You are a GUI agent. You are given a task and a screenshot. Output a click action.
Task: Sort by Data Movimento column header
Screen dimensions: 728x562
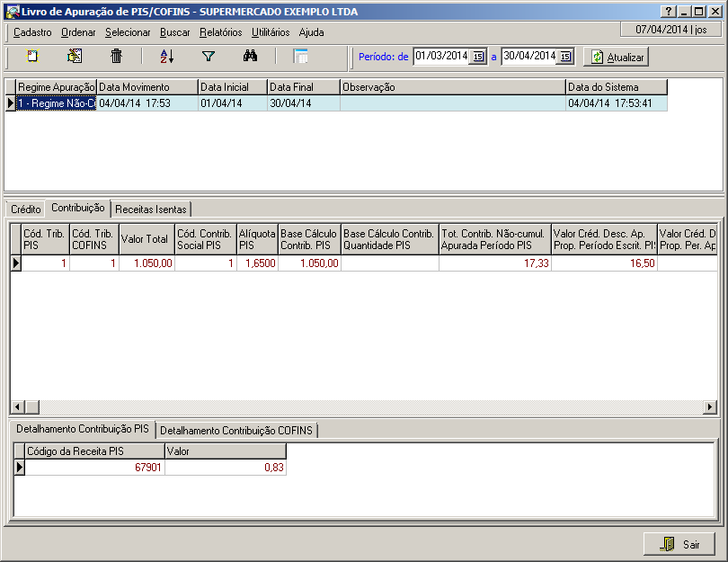[146, 87]
